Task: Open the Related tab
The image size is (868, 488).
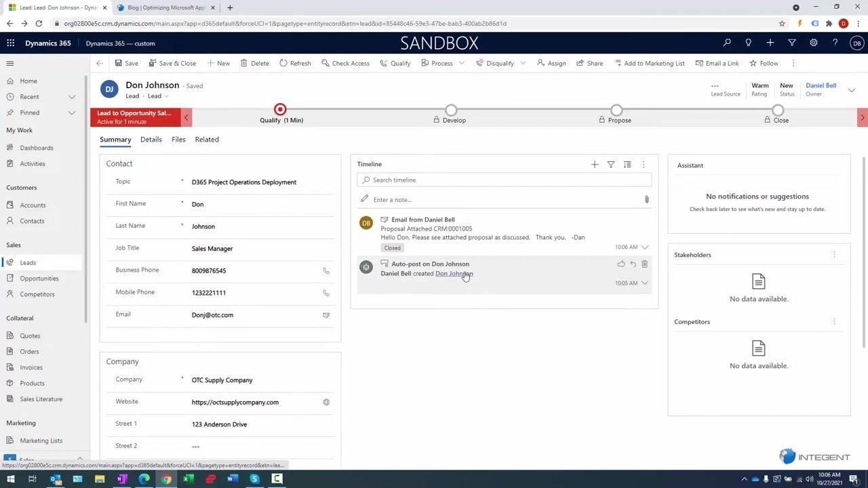Action: pos(207,140)
